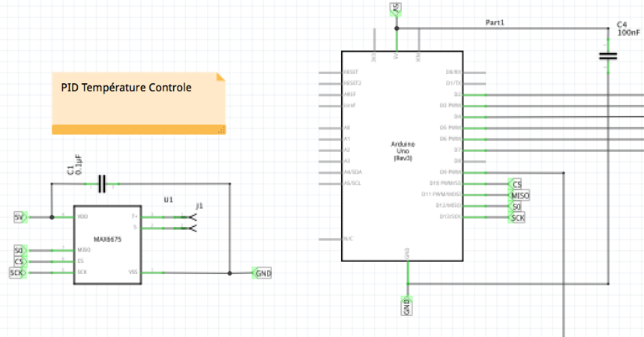644x337 pixels.
Task: Select the GND net label beside MAX6675
Action: click(263, 273)
